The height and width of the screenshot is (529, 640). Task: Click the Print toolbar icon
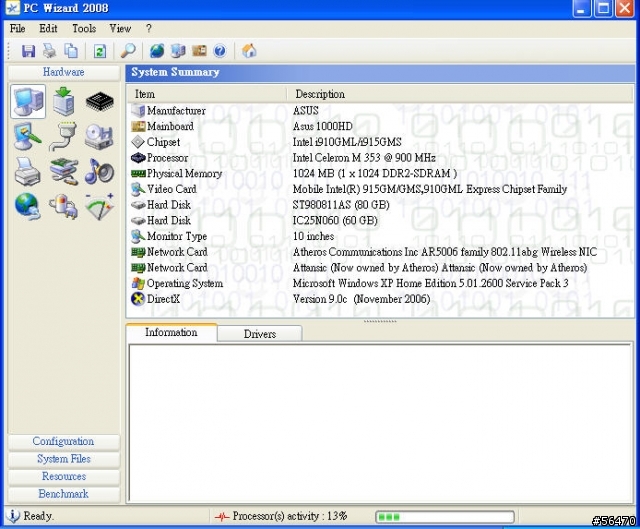(50, 51)
